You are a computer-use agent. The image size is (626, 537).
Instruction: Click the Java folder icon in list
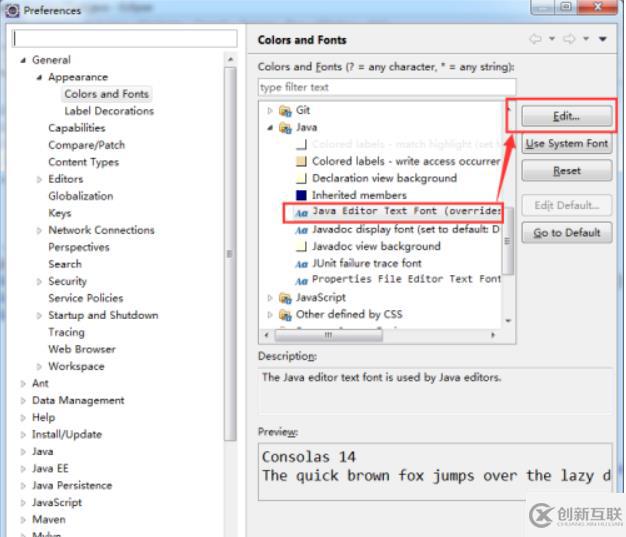[x=285, y=128]
